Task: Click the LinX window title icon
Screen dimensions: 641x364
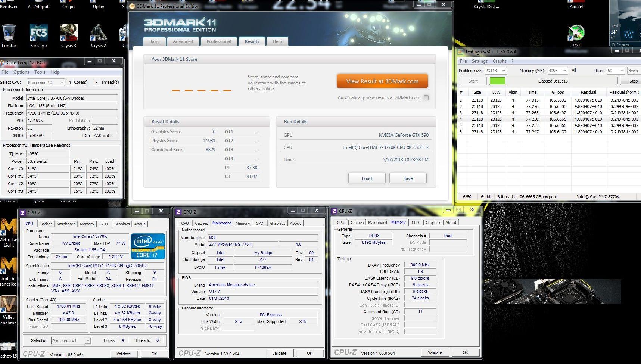Action: (460, 52)
